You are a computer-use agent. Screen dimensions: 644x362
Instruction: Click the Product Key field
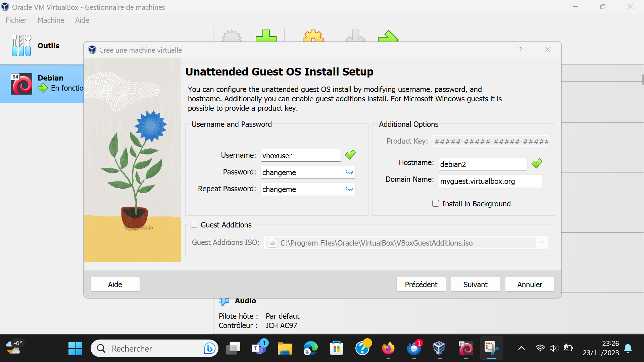coord(490,141)
